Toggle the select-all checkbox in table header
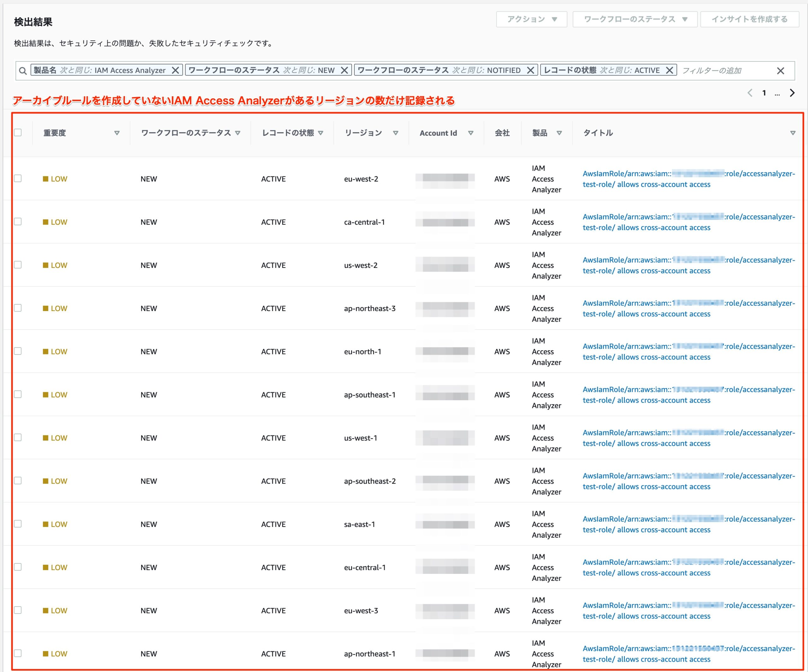Screen dimensions: 808x672 coord(18,133)
